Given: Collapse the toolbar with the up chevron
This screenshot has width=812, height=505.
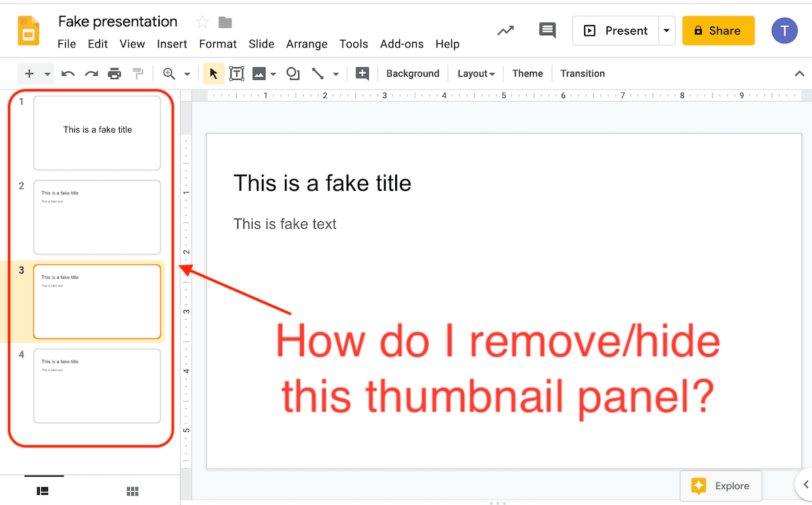Looking at the screenshot, I should pyautogui.click(x=798, y=74).
